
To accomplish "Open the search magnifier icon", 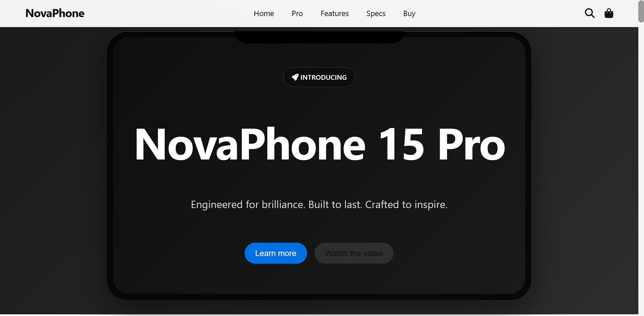I will pos(590,13).
